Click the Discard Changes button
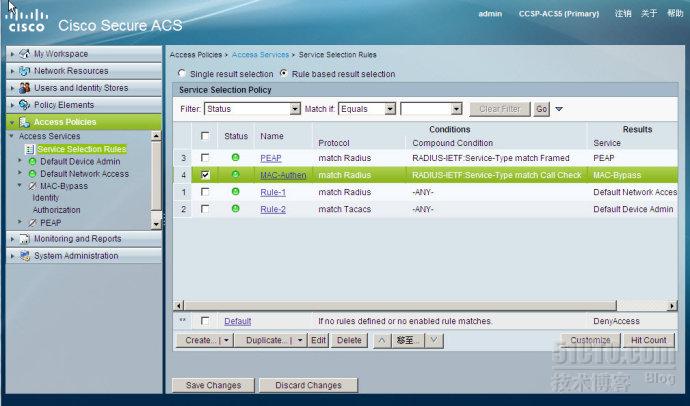Image resolution: width=690 pixels, height=406 pixels. click(308, 385)
